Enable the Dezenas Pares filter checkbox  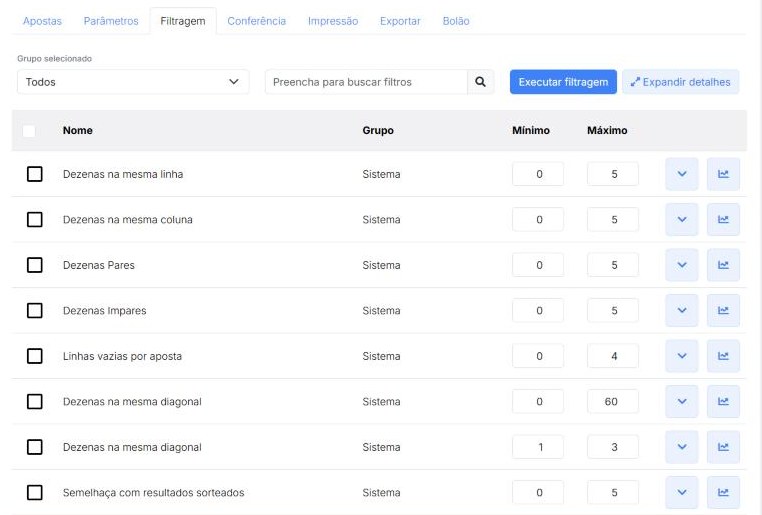click(x=35, y=265)
